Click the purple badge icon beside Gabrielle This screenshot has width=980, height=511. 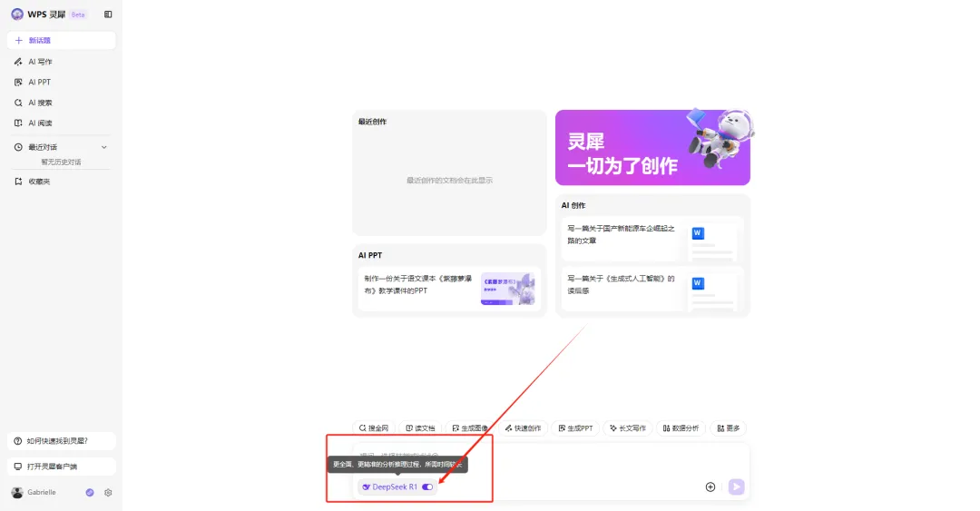click(x=90, y=493)
